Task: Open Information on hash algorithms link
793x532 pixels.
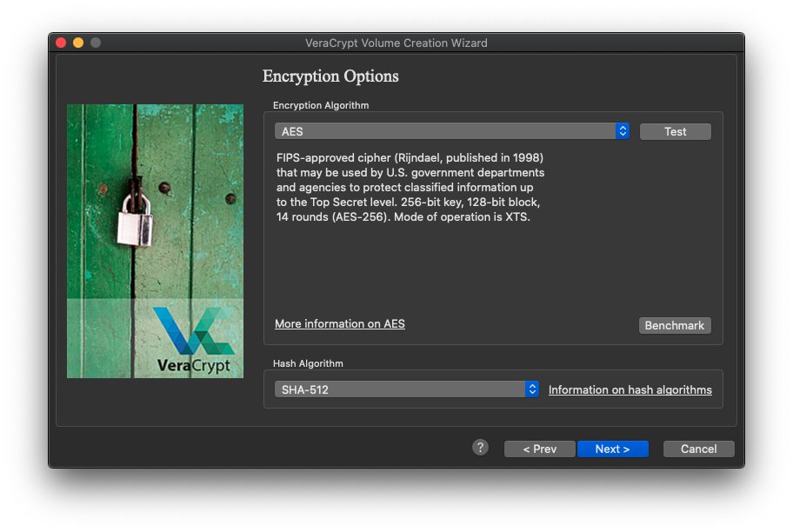Action: (x=630, y=390)
